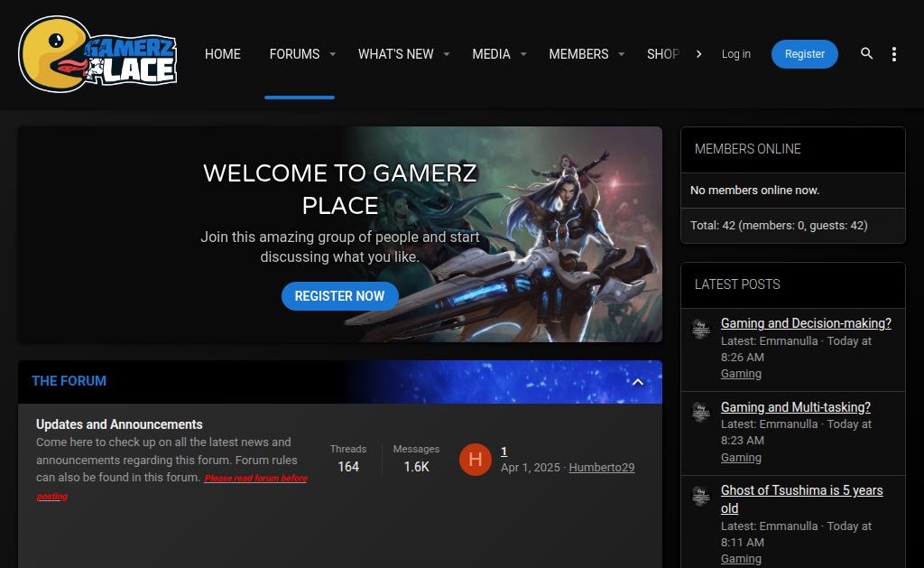
Task: Click 'No members online now.' text
Action: pyautogui.click(x=754, y=190)
